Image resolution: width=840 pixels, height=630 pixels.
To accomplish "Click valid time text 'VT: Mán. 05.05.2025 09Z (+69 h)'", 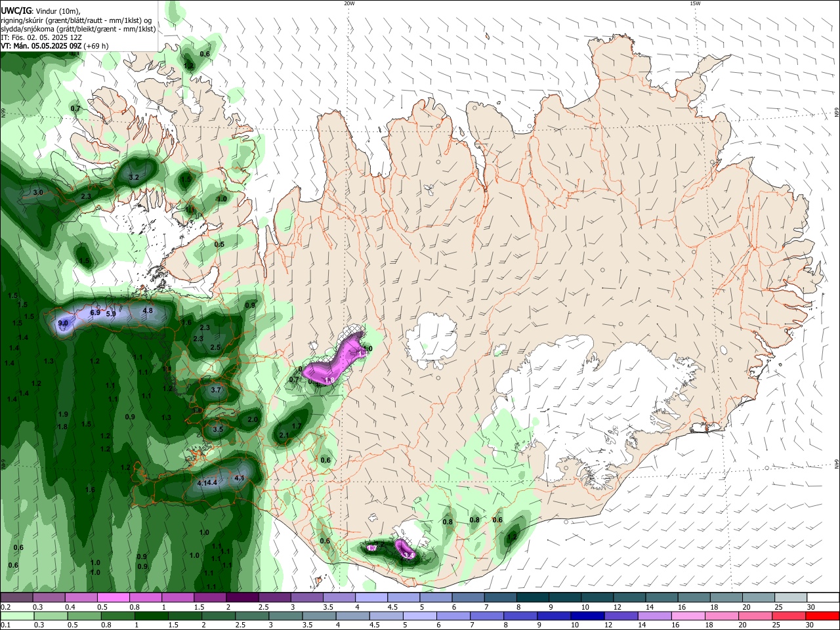I will [x=54, y=46].
